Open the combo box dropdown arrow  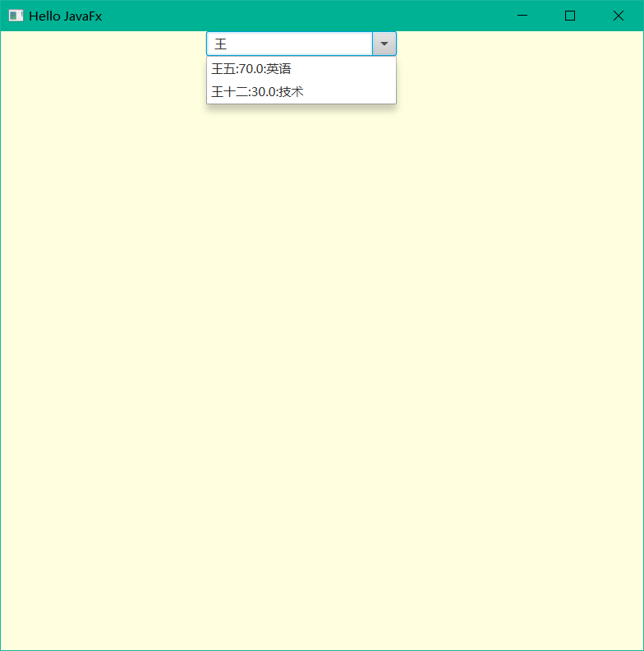(x=384, y=44)
